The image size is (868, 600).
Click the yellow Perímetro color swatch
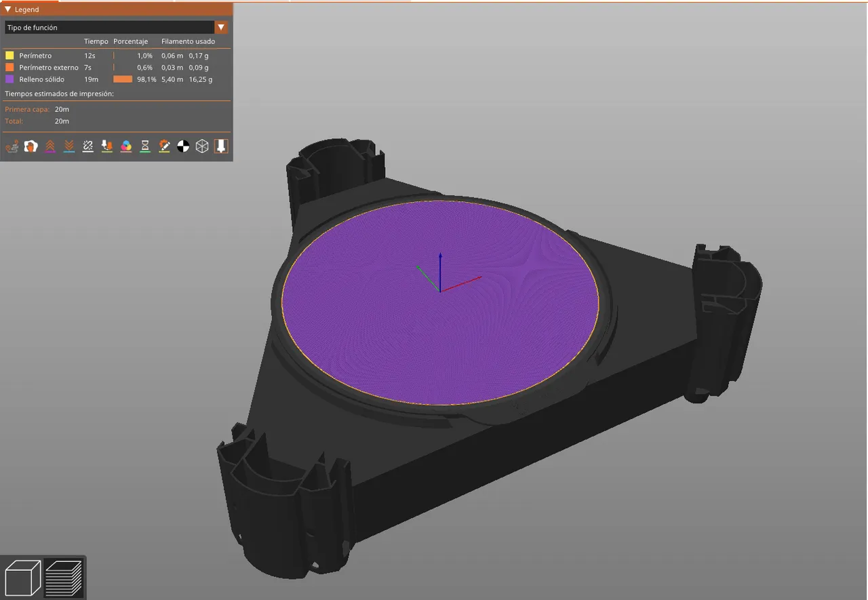[9, 55]
